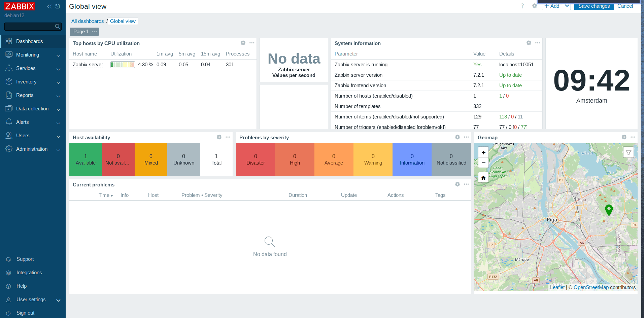The height and width of the screenshot is (318, 644).
Task: Collapse the sidebar with double-chevron icon
Action: point(49,6)
